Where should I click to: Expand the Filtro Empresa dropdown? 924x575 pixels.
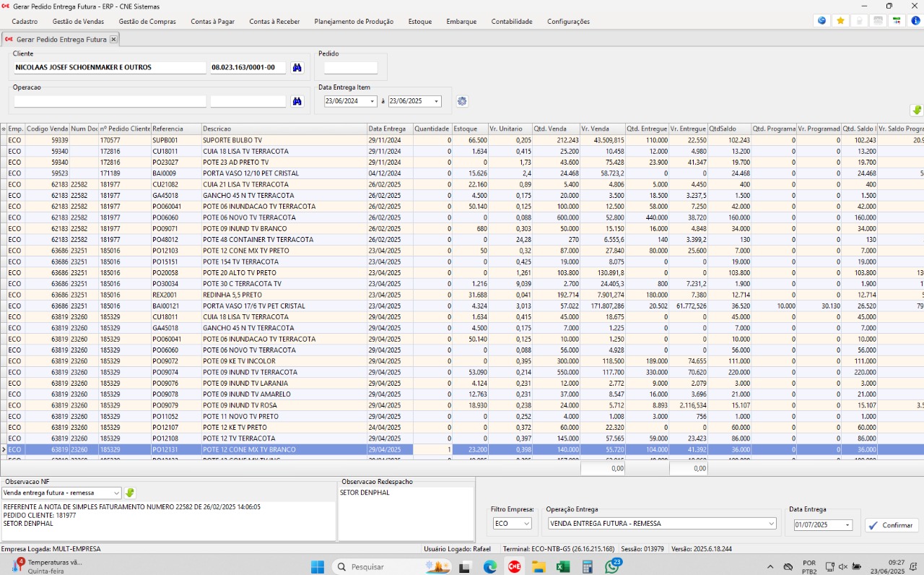click(x=526, y=524)
